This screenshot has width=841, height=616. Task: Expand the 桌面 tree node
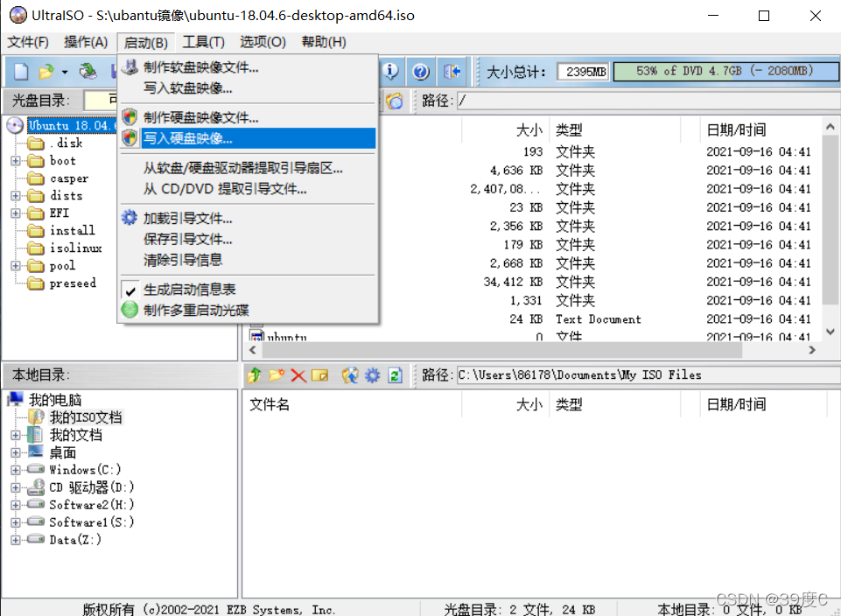16,453
